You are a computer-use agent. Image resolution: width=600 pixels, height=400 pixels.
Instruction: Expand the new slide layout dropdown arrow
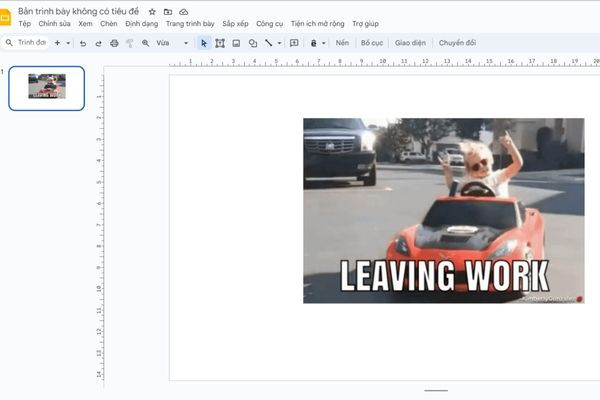click(x=68, y=43)
